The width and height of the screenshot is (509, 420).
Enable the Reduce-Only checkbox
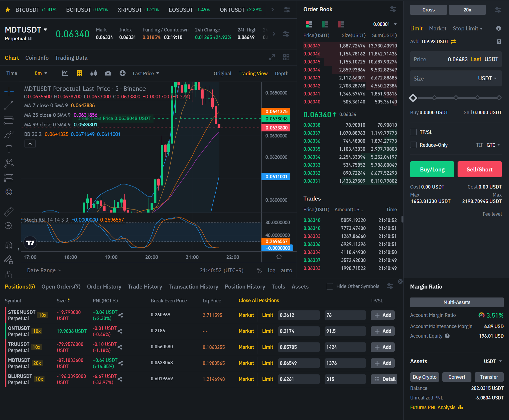point(413,145)
